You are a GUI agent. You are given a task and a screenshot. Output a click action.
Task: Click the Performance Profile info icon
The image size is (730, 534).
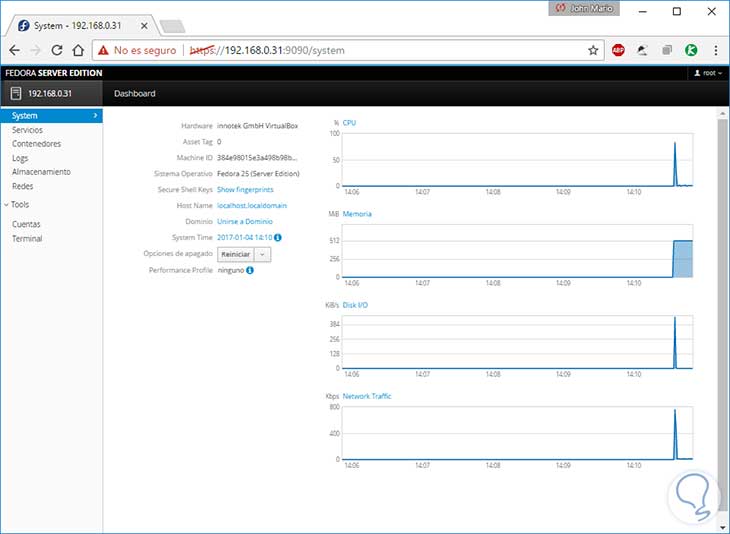click(x=250, y=270)
